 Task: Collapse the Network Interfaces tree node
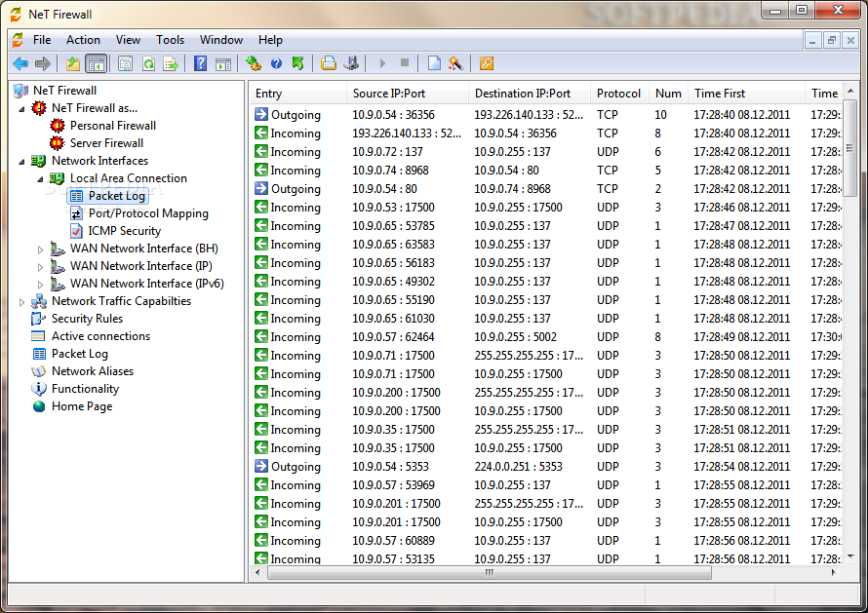coord(21,162)
